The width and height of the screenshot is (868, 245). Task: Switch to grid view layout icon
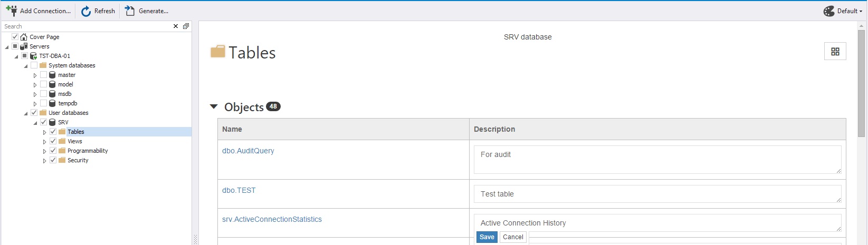[x=835, y=52]
